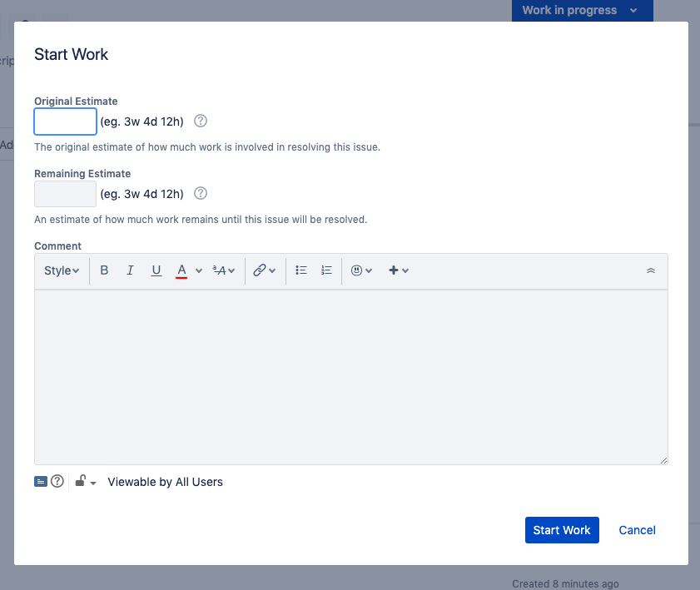This screenshot has height=590, width=700.
Task: Apply italic formatting in comment editor
Action: [x=130, y=270]
